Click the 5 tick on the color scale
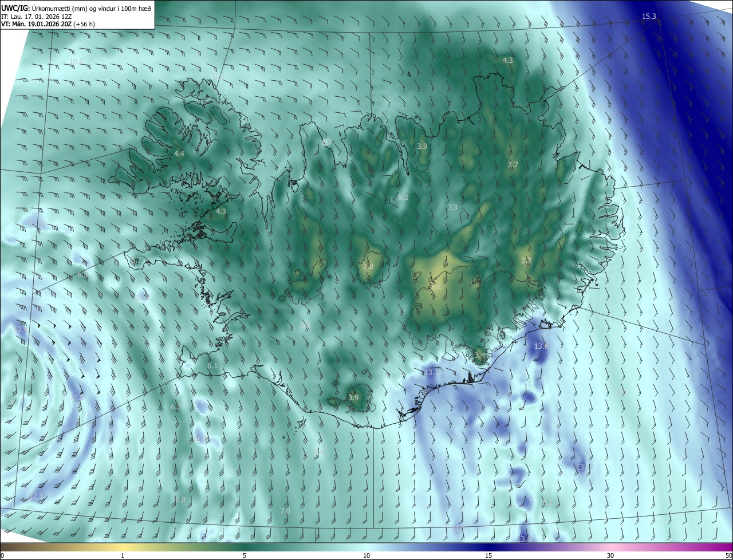The image size is (733, 560). tap(245, 555)
